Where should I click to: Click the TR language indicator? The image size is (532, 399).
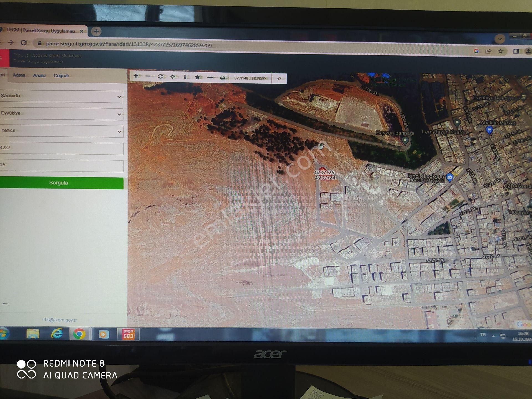pyautogui.click(x=483, y=335)
